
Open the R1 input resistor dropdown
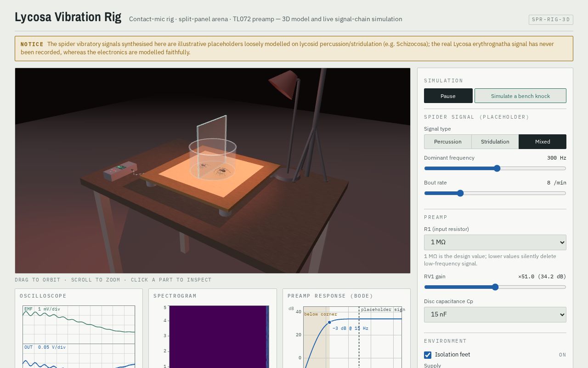(x=495, y=242)
